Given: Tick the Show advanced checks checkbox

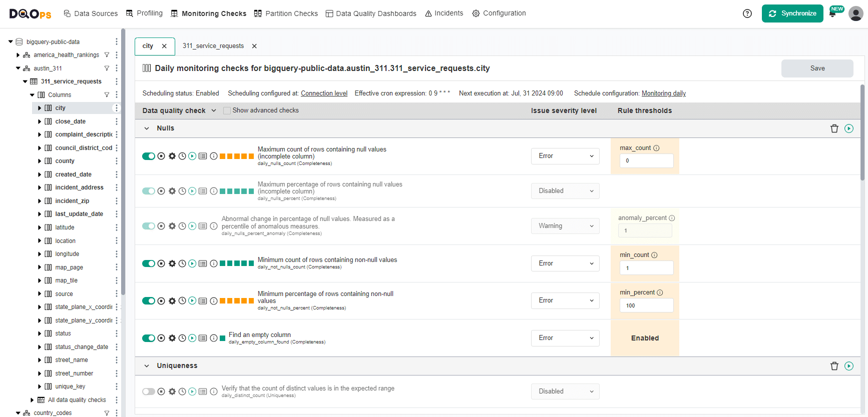Looking at the screenshot, I should (x=227, y=110).
